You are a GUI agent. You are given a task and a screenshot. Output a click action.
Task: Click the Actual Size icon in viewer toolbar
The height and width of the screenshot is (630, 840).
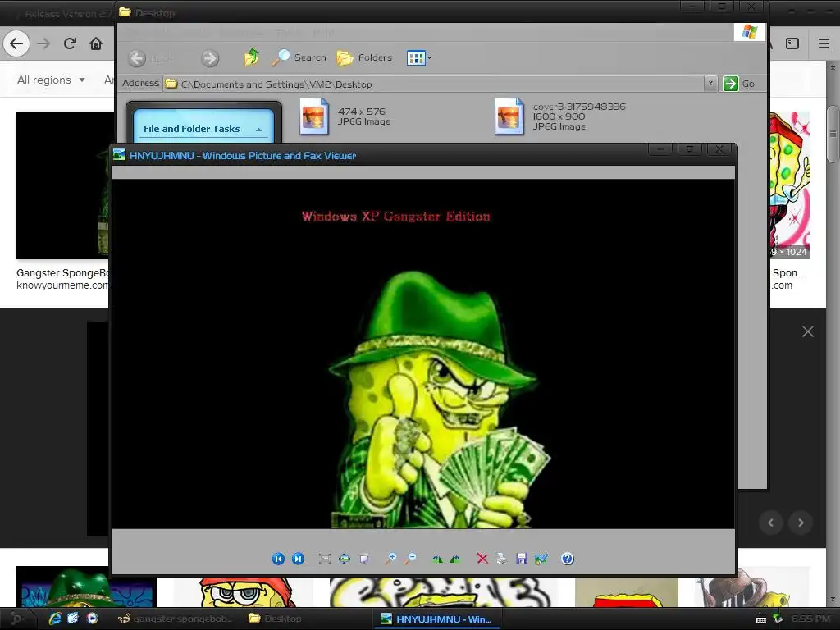[x=344, y=559]
